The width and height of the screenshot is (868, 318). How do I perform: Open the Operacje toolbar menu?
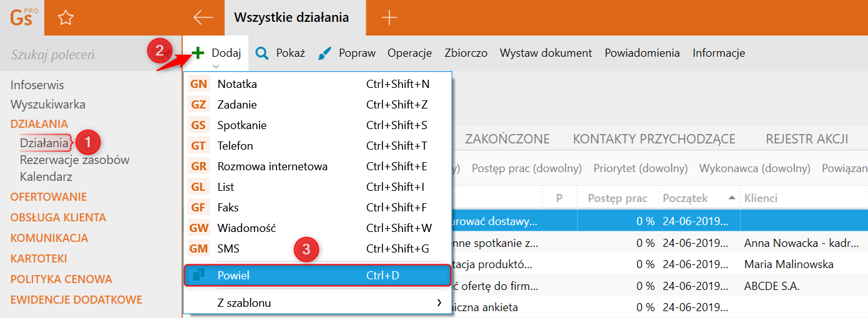click(409, 53)
